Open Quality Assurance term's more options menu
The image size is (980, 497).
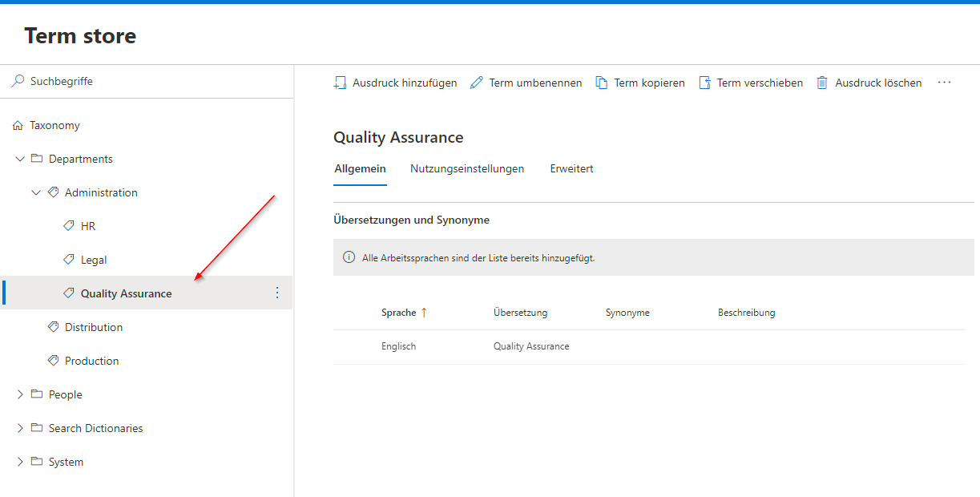[x=277, y=293]
